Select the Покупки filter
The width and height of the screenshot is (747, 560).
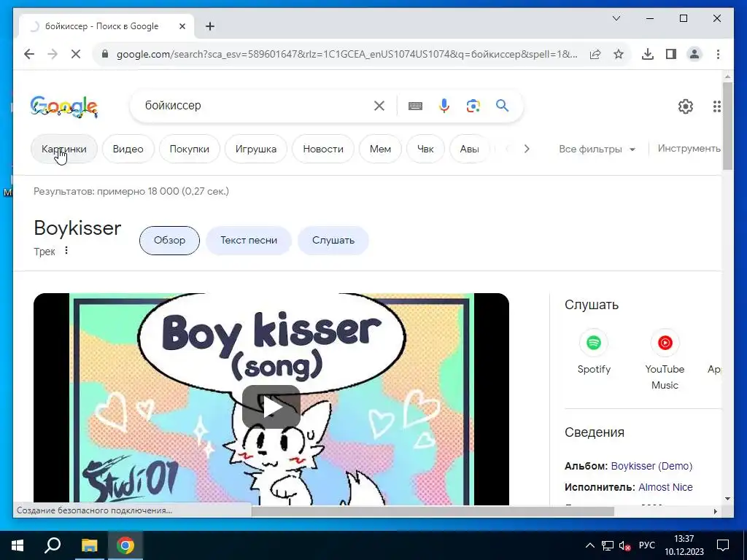point(189,149)
